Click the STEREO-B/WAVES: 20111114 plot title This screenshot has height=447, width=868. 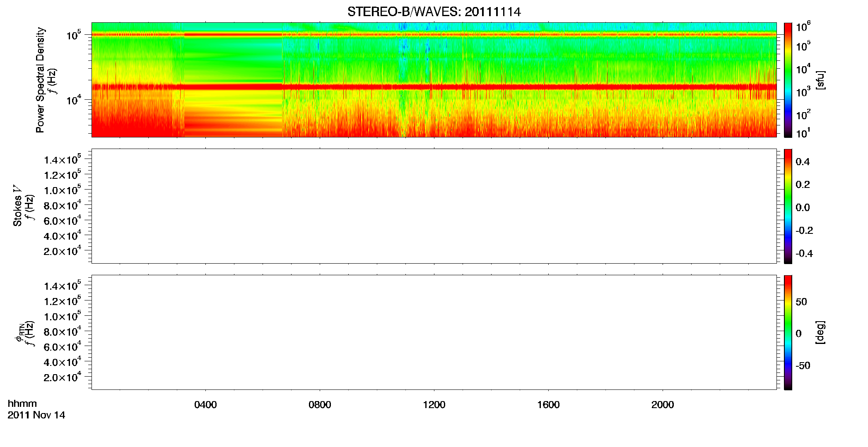click(x=434, y=12)
